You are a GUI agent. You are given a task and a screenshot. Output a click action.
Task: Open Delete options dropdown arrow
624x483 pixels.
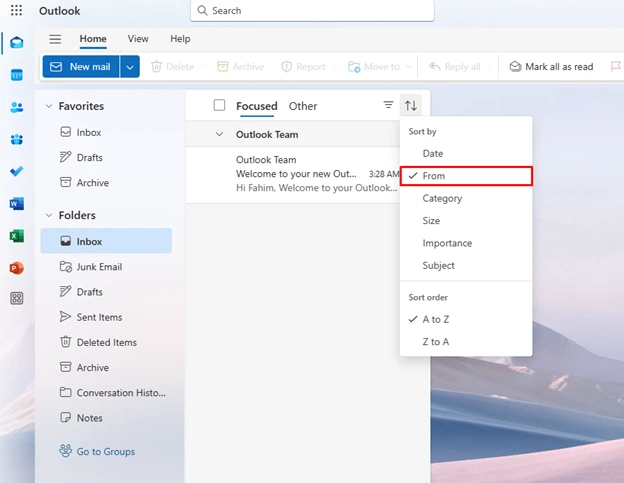pos(202,67)
